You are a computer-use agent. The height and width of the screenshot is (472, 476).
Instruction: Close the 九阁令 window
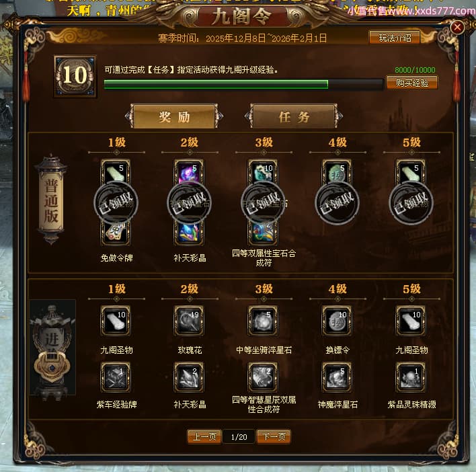pos(457,28)
